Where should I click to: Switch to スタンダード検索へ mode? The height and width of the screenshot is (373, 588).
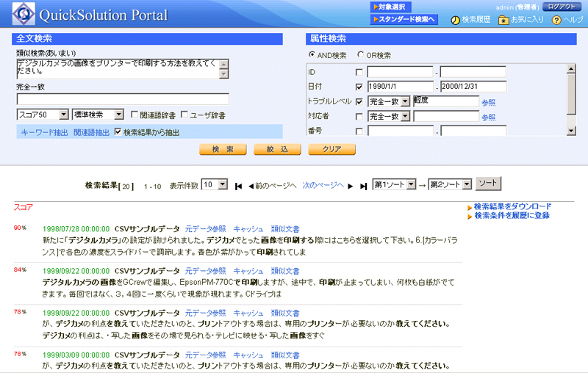tap(404, 19)
